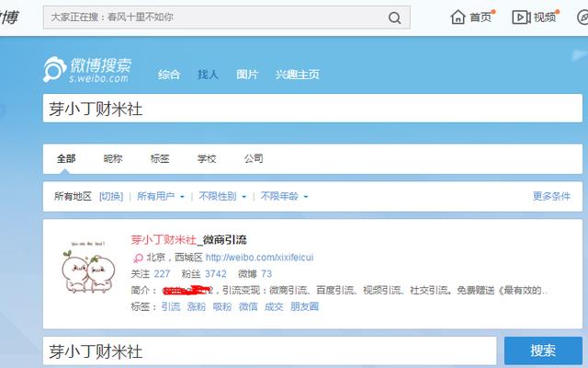This screenshot has width=588, height=368.
Task: Open the 视频 video icon
Action: tap(521, 17)
